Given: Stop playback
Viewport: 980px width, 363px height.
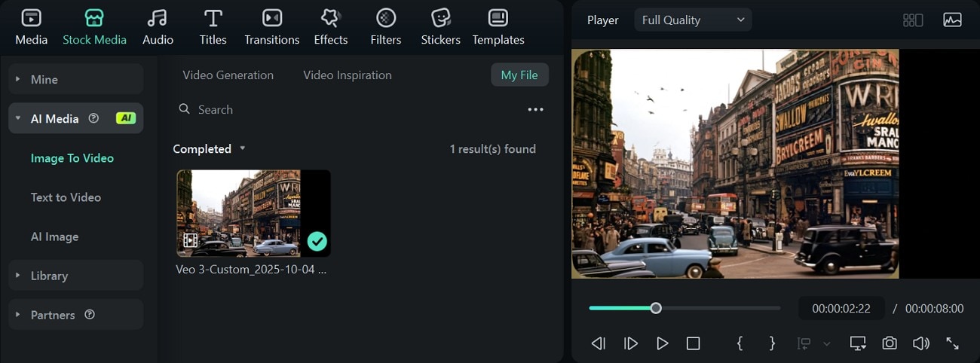Looking at the screenshot, I should pos(693,343).
